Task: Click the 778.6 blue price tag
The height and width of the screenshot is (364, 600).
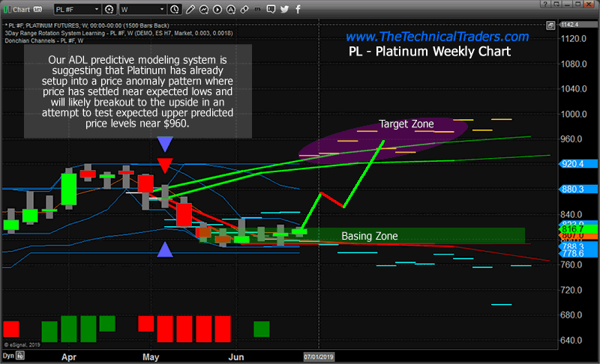Action: pos(578,254)
